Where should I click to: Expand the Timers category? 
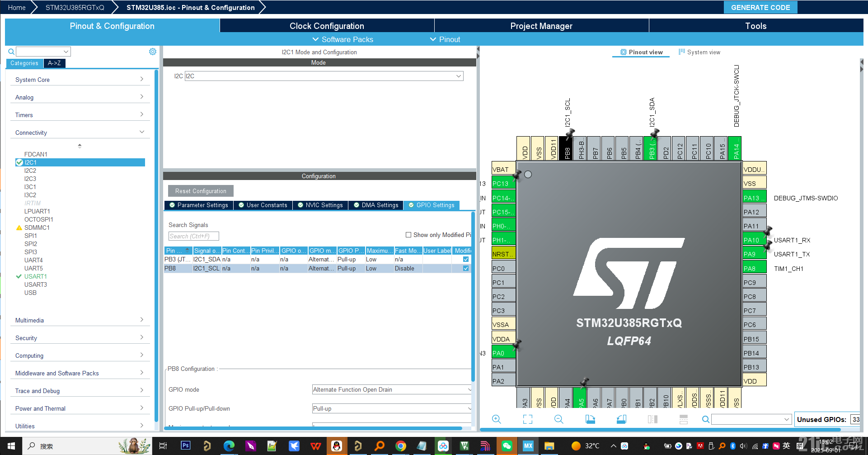point(80,115)
